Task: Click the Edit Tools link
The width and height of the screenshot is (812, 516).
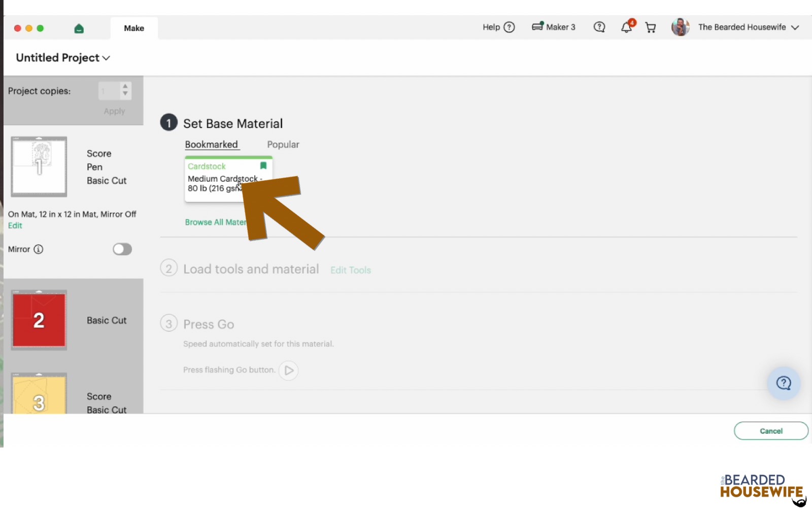Action: (351, 270)
